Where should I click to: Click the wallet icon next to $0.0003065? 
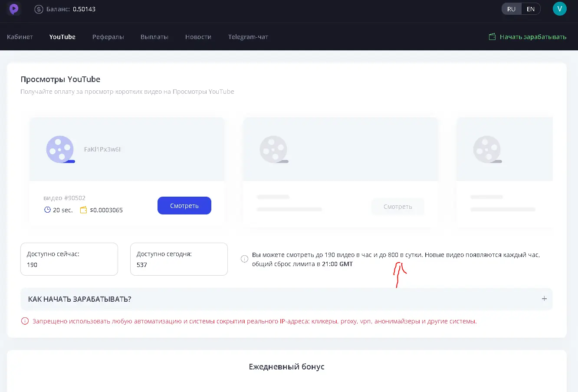click(84, 210)
